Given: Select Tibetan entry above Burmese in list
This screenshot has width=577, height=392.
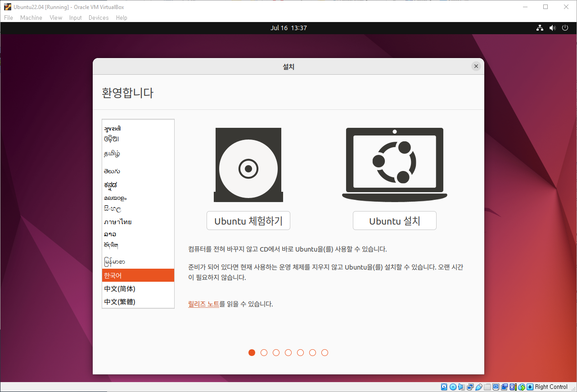Looking at the screenshot, I should [x=138, y=246].
